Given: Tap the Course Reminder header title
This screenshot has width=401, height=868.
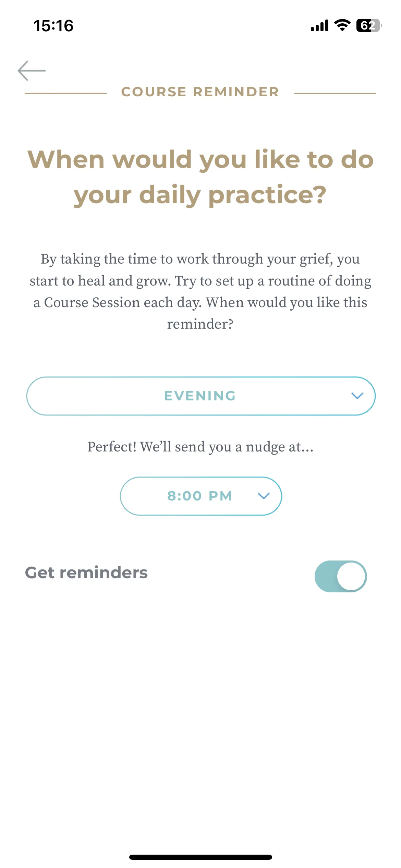Looking at the screenshot, I should tap(200, 92).
